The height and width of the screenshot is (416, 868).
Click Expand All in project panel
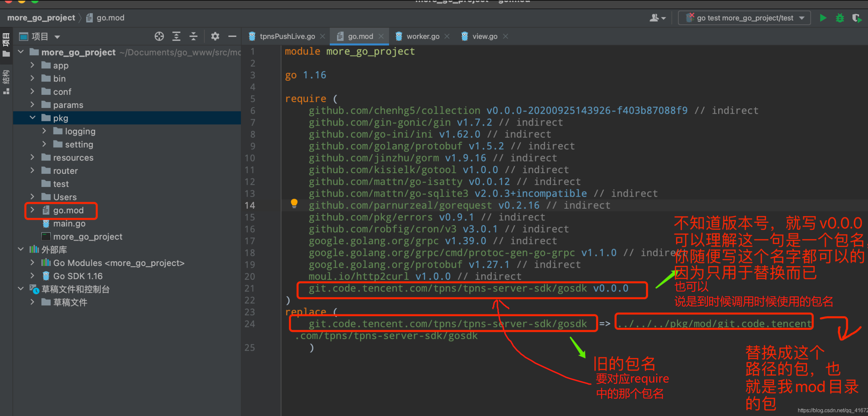point(176,36)
